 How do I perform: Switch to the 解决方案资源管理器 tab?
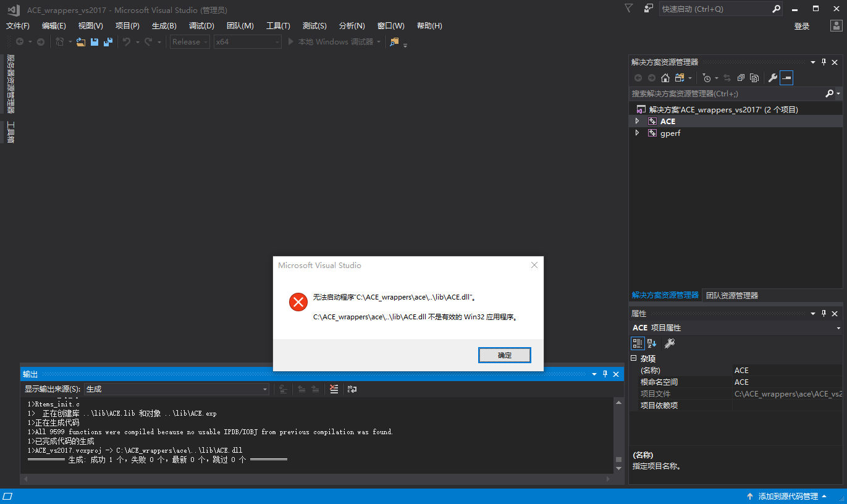(x=665, y=295)
